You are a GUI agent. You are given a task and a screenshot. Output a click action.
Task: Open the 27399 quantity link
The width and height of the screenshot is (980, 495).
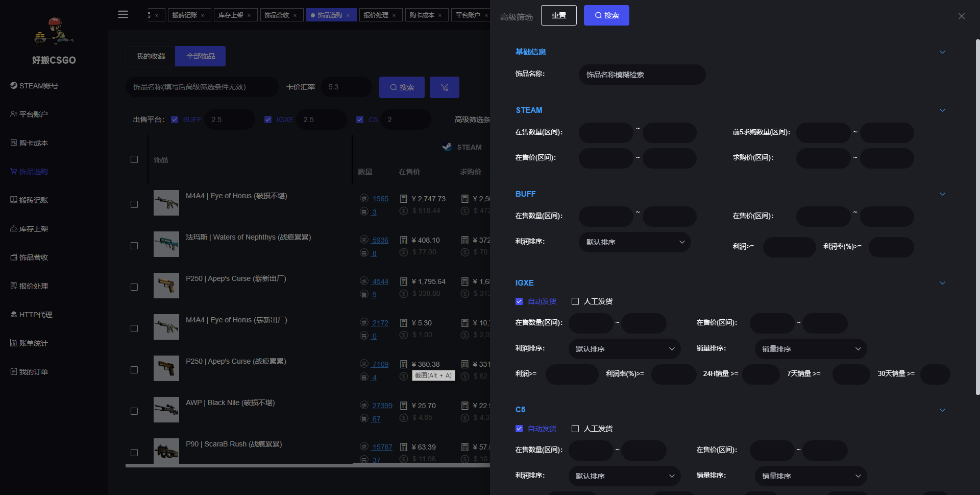point(382,406)
